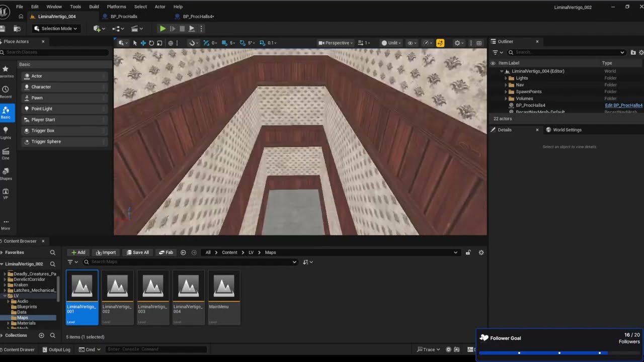The image size is (644, 362).
Task: Open the Content Drawer
Action: coord(18,349)
